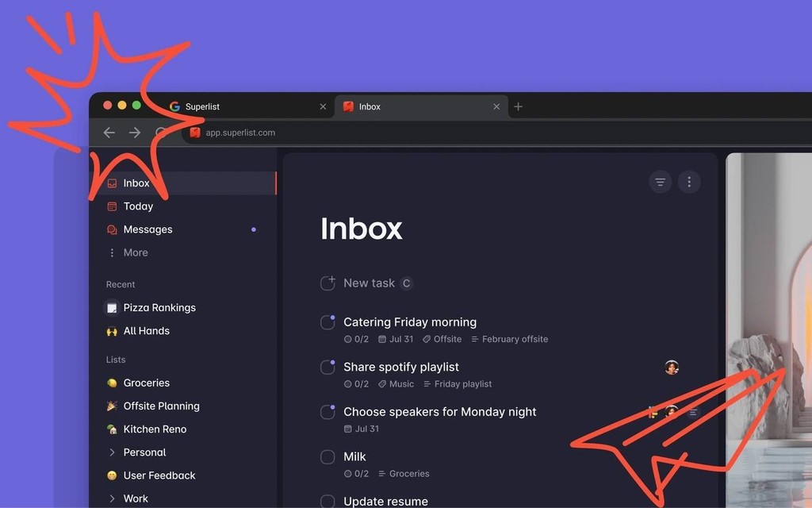Open the Friday playlist note link

(x=458, y=383)
